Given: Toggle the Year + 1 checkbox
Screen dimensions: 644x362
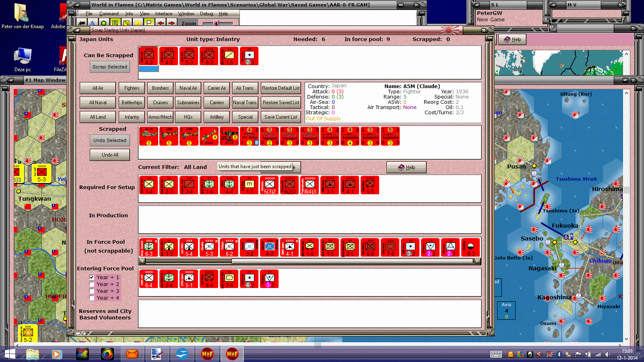Looking at the screenshot, I should tap(92, 277).
